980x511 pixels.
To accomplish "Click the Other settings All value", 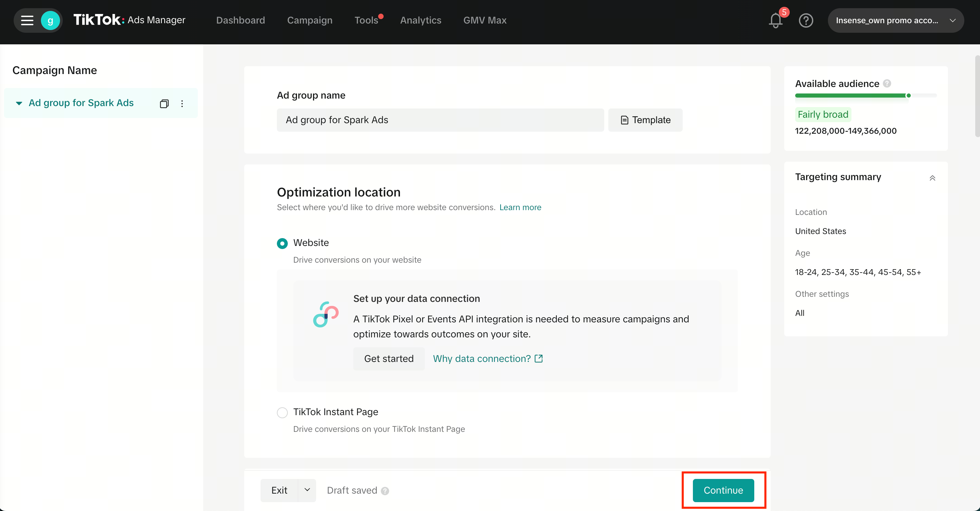I will [799, 313].
